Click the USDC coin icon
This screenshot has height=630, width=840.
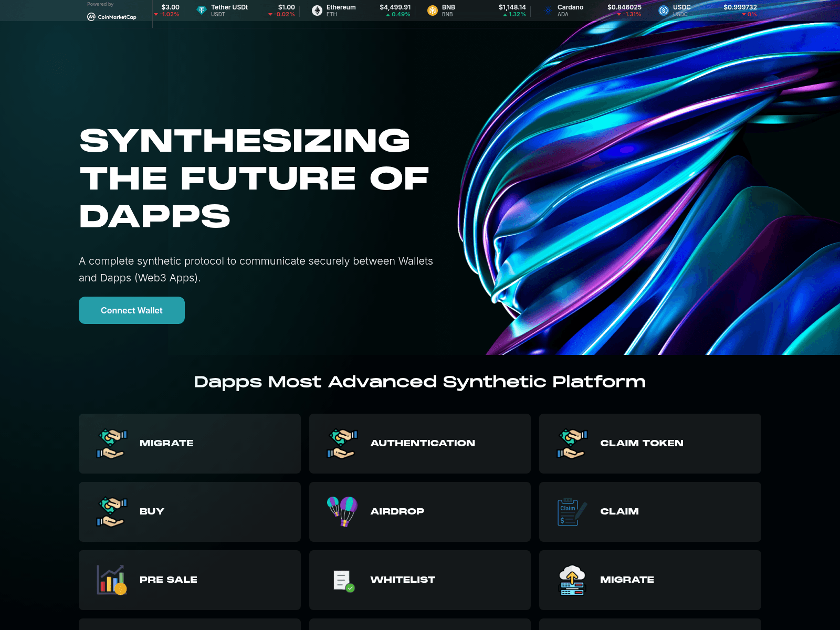pyautogui.click(x=664, y=10)
